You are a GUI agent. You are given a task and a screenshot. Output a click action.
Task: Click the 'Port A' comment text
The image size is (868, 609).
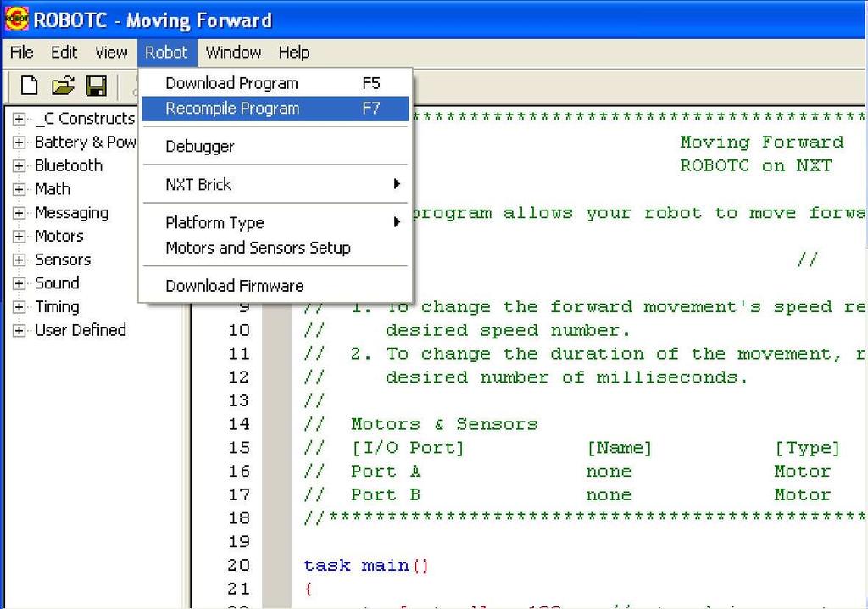[386, 472]
